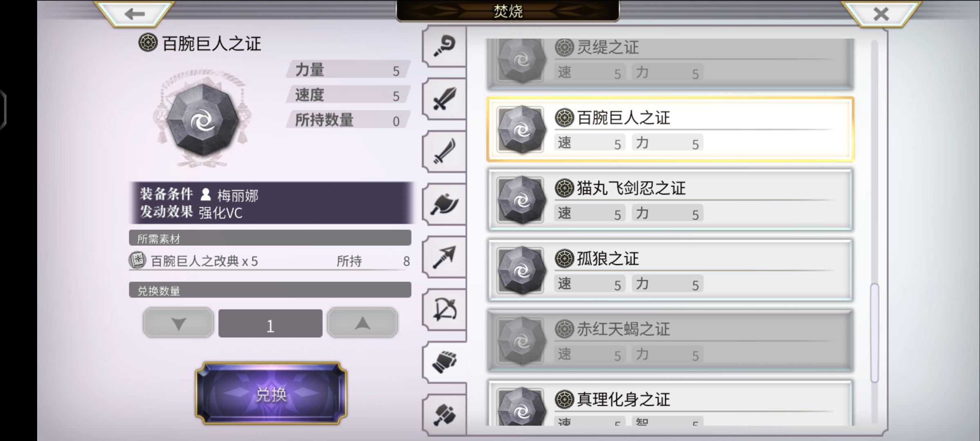Select the lance weapon category tab
Screen dimensions: 980x441
[444, 257]
